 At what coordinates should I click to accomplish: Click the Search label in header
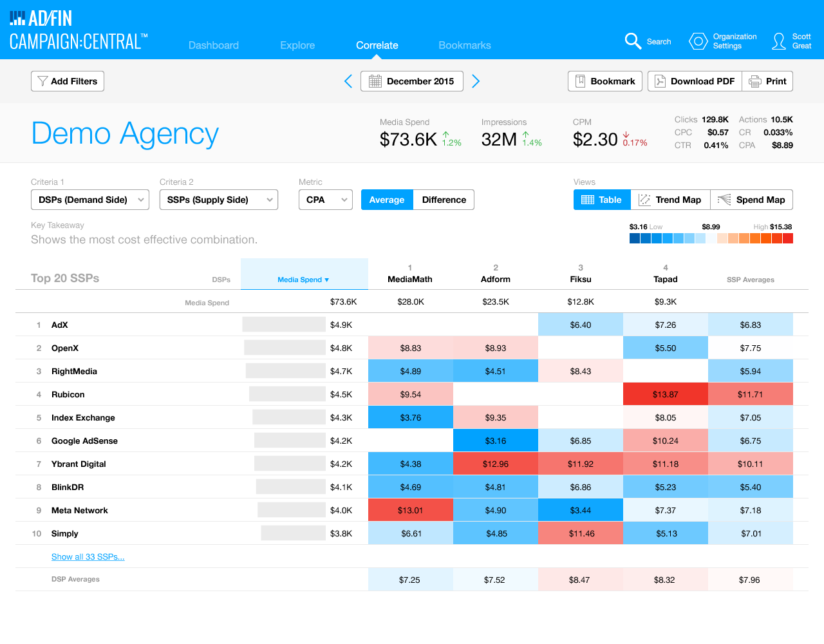(x=659, y=41)
